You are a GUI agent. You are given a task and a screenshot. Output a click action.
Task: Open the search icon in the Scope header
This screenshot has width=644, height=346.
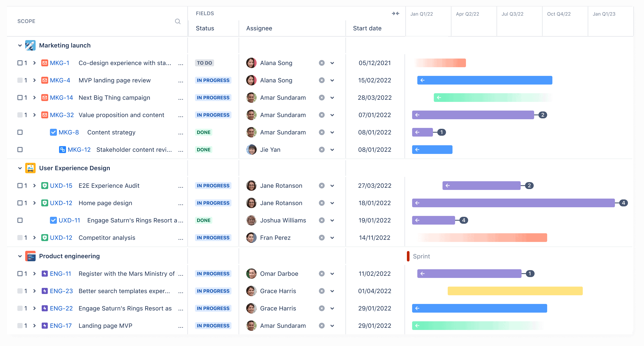click(x=178, y=21)
